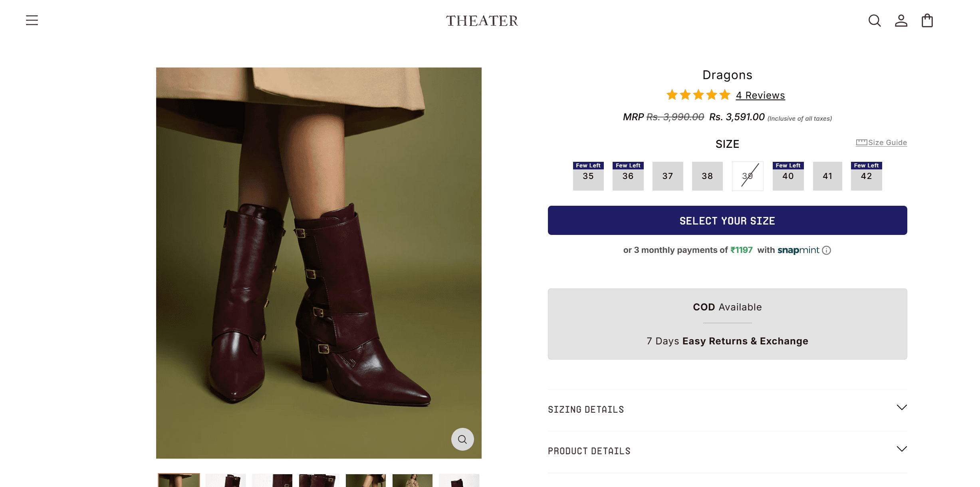Select the first product thumbnail
The width and height of the screenshot is (980, 487).
tap(179, 480)
